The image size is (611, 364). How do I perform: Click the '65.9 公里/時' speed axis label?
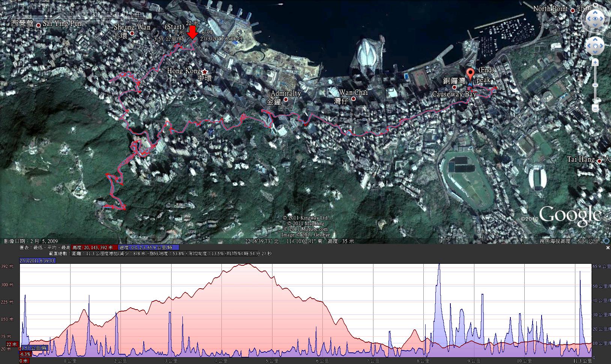[602, 266]
